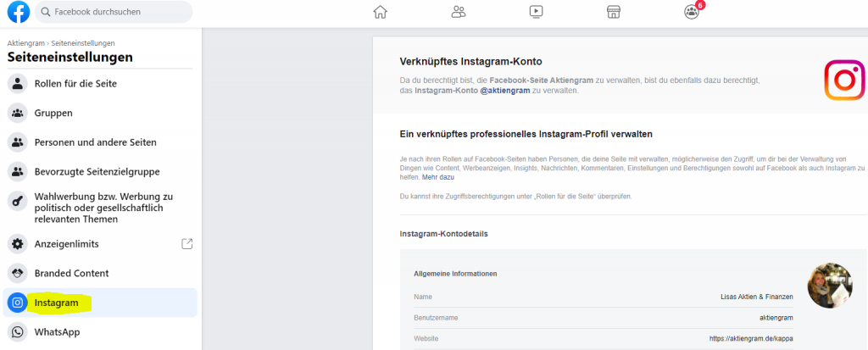Focus the 'Facebook durchsuchen' search field

click(x=114, y=12)
